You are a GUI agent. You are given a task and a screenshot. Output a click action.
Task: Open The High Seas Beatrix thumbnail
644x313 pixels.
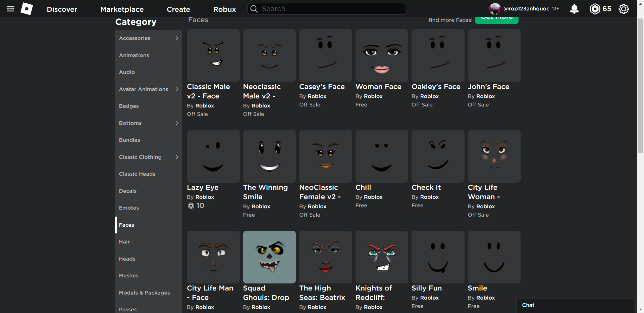tap(326, 257)
